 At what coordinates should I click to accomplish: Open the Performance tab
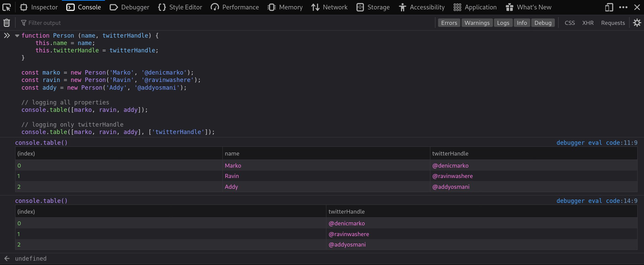tap(235, 7)
